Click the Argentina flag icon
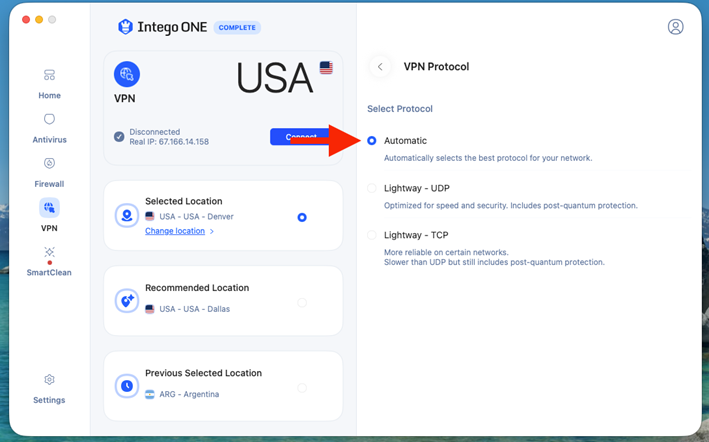Image resolution: width=709 pixels, height=442 pixels. tap(150, 395)
